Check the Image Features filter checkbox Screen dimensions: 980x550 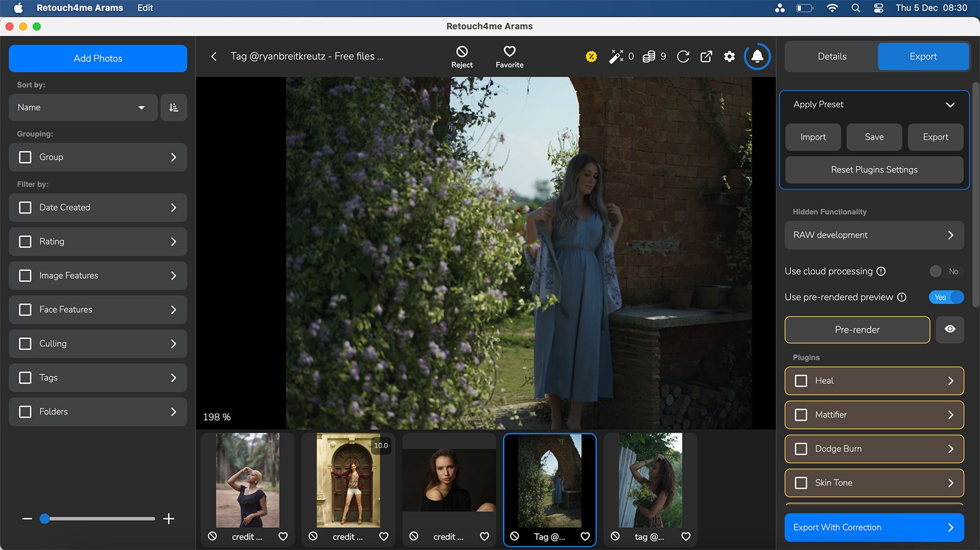point(25,275)
